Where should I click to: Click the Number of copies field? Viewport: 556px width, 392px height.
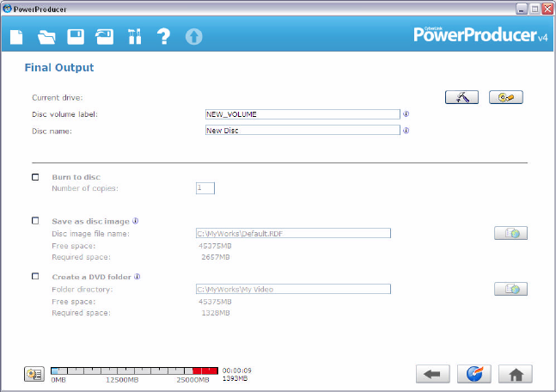coord(205,188)
